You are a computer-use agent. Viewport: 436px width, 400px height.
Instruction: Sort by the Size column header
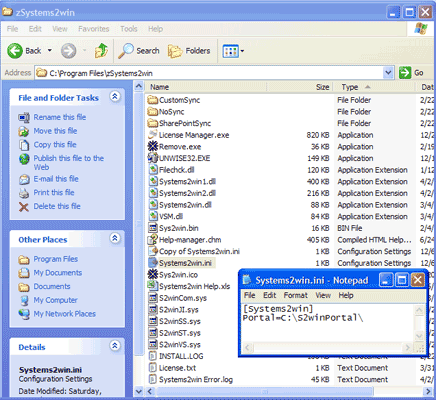click(300, 87)
